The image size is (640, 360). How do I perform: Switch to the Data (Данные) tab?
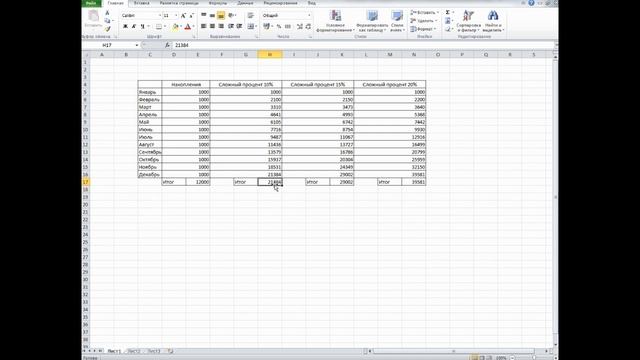245,3
